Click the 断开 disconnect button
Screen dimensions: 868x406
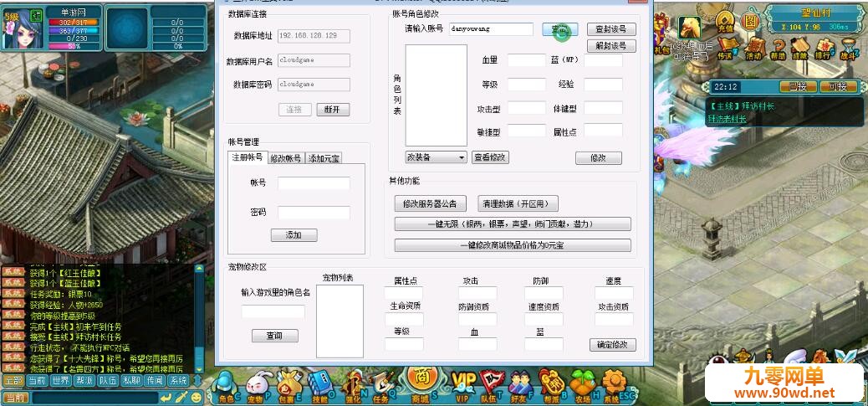(x=334, y=110)
